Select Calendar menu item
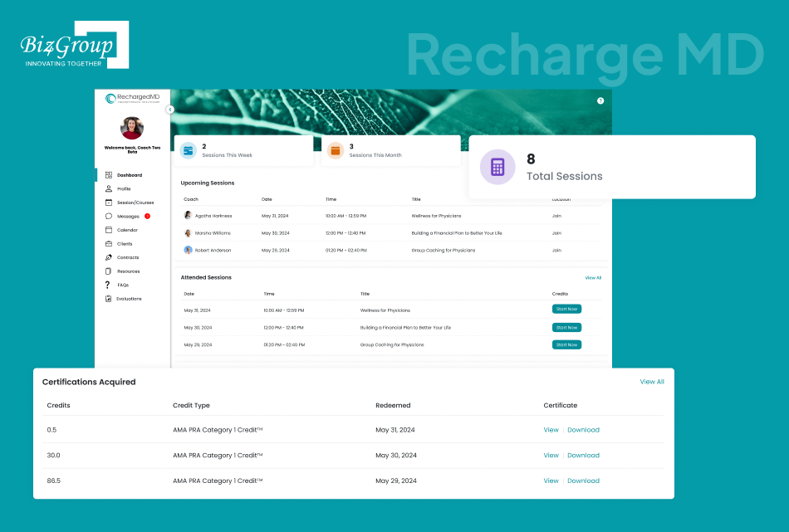 point(127,230)
